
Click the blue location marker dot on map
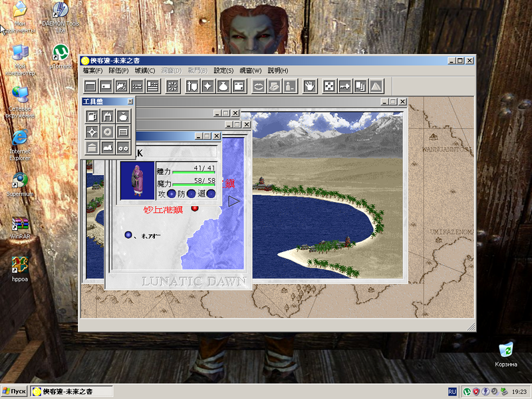coord(128,235)
